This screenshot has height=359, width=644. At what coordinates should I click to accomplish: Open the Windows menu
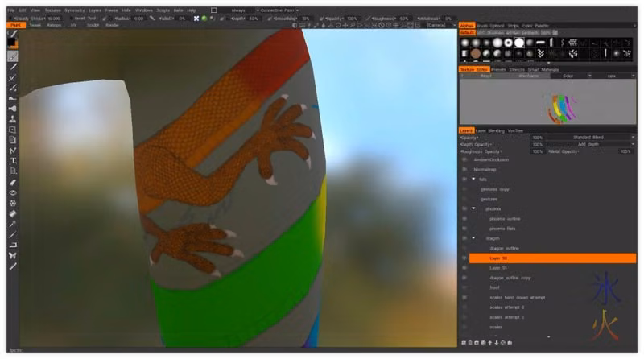pyautogui.click(x=144, y=10)
